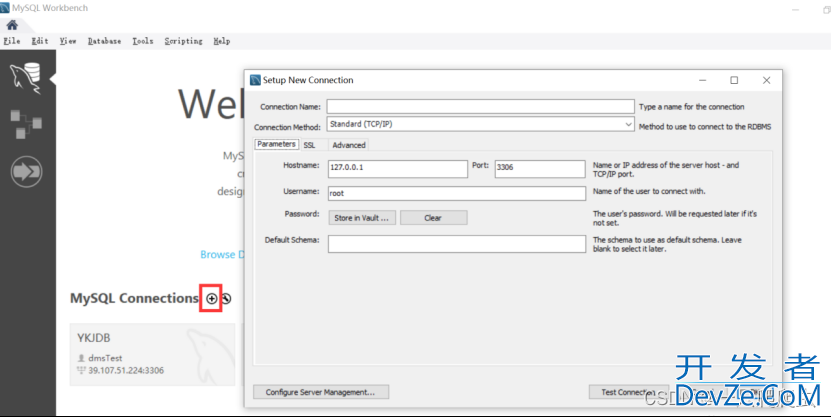Screen dimensions: 831x417
Task: Click the Port field showing 3306
Action: tap(540, 168)
